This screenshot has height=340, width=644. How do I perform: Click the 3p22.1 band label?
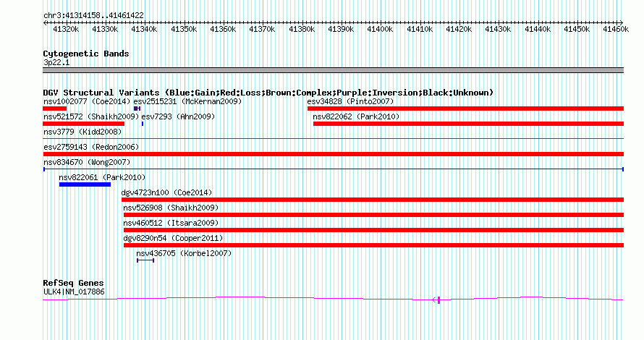point(56,62)
